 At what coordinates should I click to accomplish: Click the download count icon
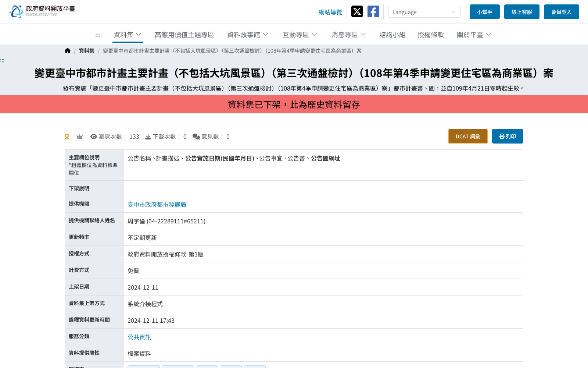[x=148, y=137]
